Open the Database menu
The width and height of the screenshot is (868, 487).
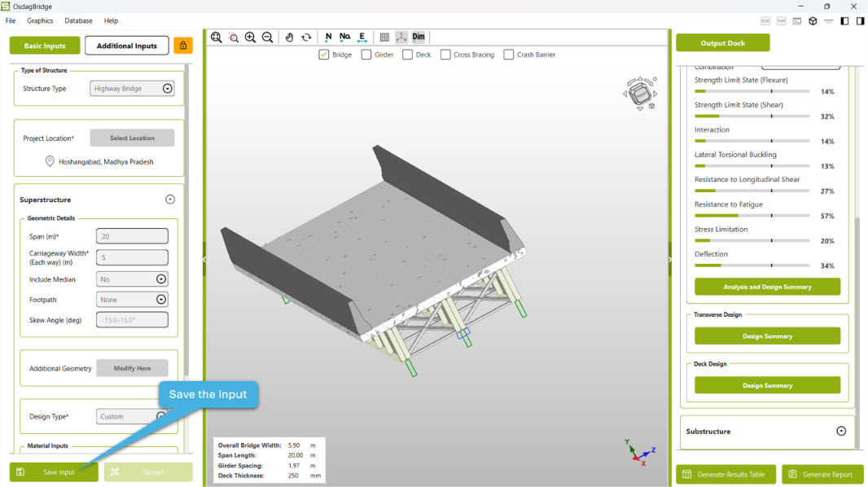pos(78,21)
